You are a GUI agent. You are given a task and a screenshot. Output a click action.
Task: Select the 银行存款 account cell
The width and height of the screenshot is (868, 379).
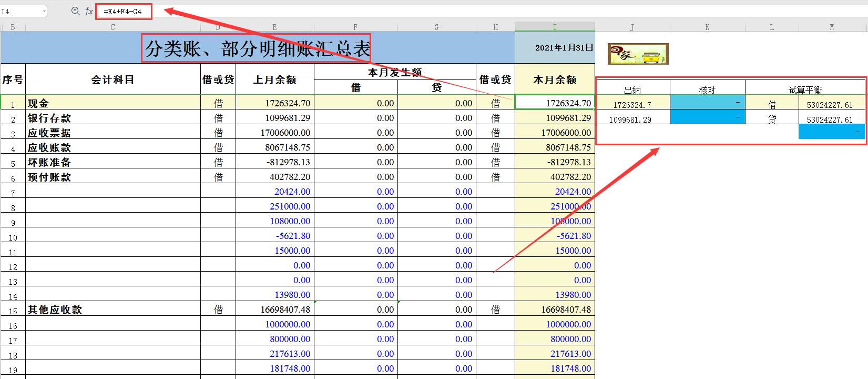tap(113, 118)
